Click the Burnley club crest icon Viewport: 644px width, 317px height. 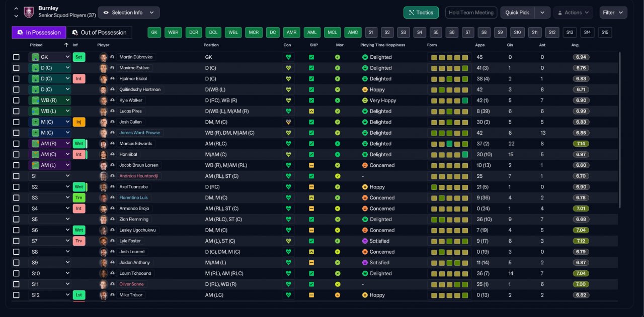click(29, 12)
